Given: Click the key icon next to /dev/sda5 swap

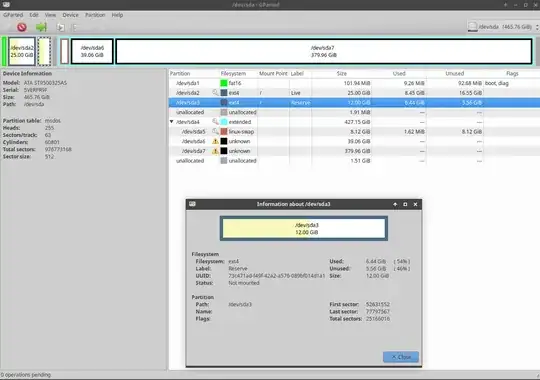Looking at the screenshot, I should [215, 132].
